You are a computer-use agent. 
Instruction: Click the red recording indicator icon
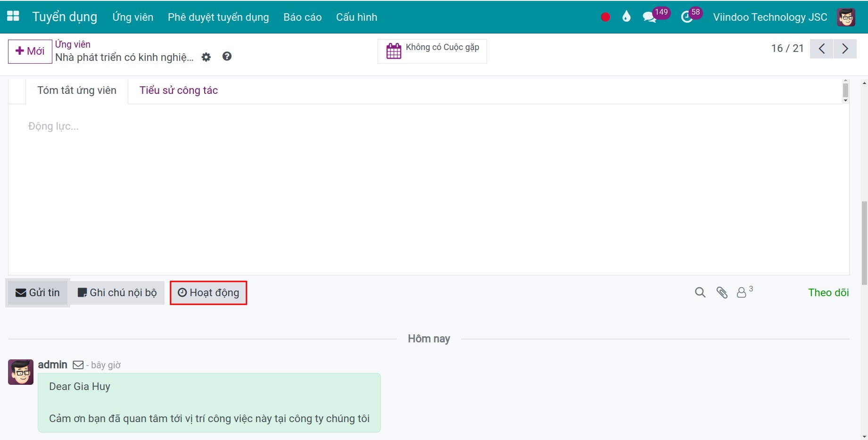[x=605, y=17]
